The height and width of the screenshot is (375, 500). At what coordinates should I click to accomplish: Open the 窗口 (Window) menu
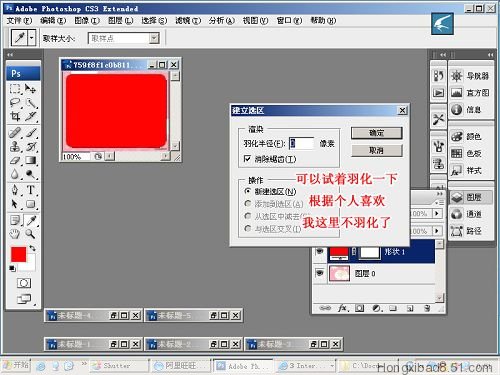pos(289,21)
